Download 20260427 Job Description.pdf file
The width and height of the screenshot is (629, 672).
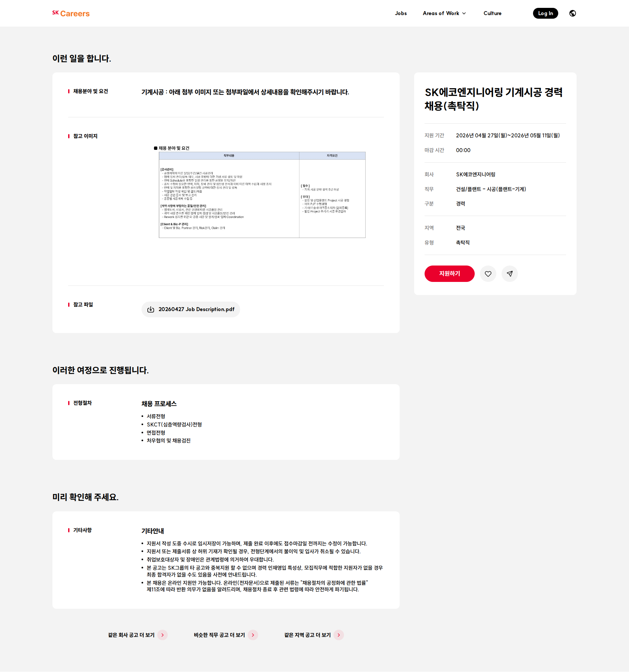coord(191,309)
